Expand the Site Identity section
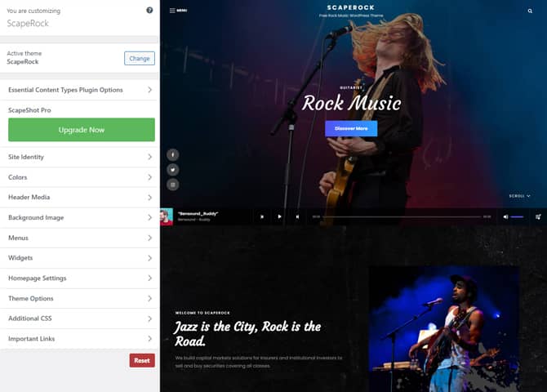This screenshot has width=547, height=392. (x=80, y=157)
